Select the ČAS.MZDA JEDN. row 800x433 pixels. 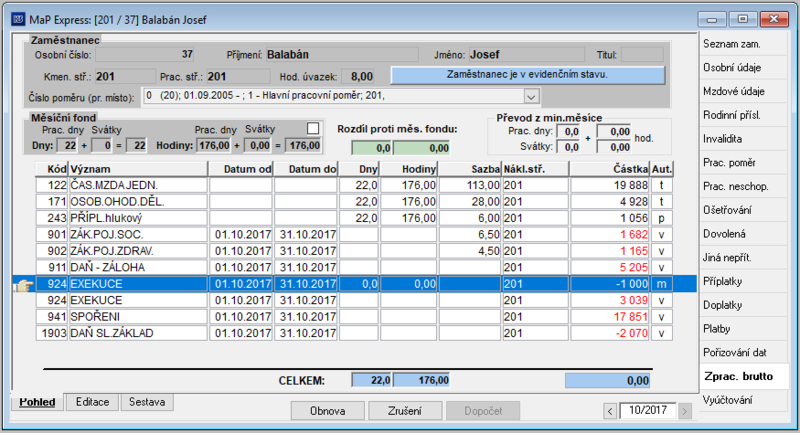pyautogui.click(x=354, y=185)
